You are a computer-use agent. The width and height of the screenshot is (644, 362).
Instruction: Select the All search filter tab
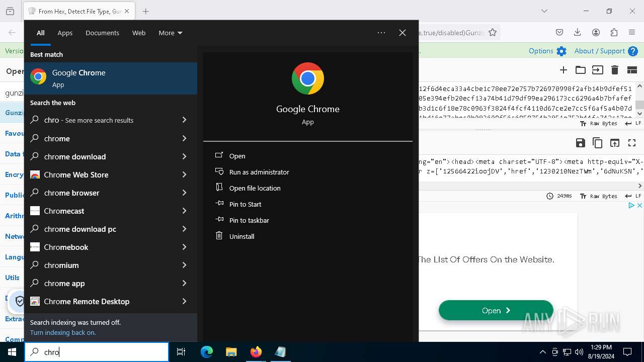point(41,33)
